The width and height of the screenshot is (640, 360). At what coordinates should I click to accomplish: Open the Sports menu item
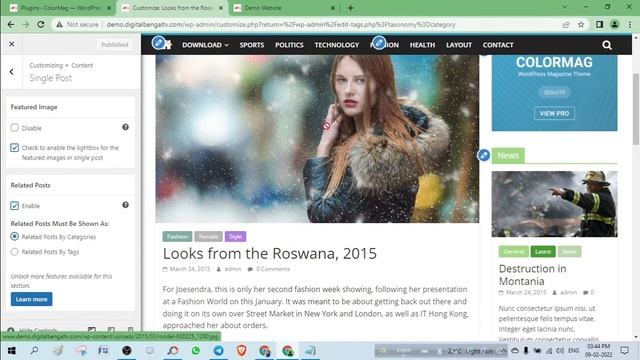252,45
